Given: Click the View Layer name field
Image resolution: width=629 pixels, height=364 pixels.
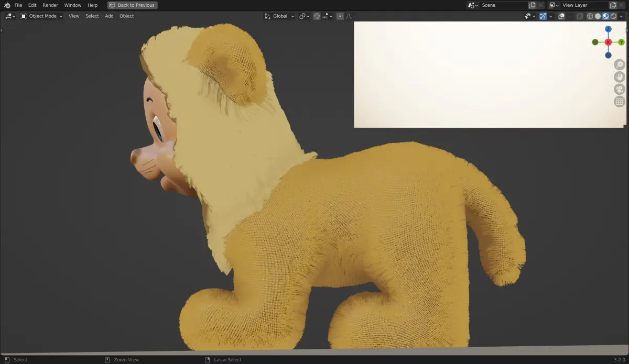Looking at the screenshot, I should click(584, 5).
